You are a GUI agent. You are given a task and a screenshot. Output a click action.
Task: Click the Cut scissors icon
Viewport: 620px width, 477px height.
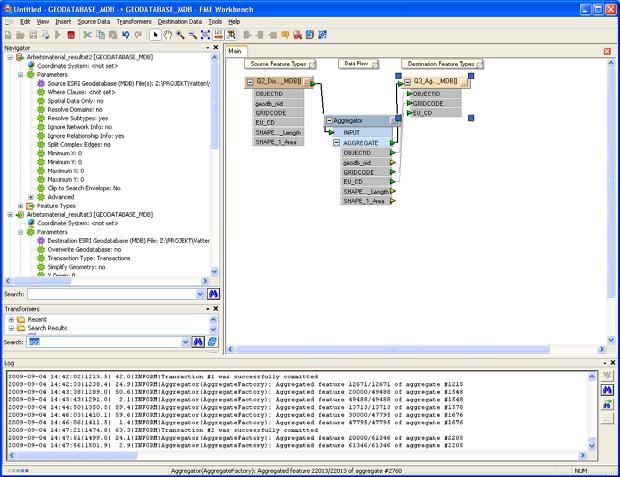tap(87, 35)
